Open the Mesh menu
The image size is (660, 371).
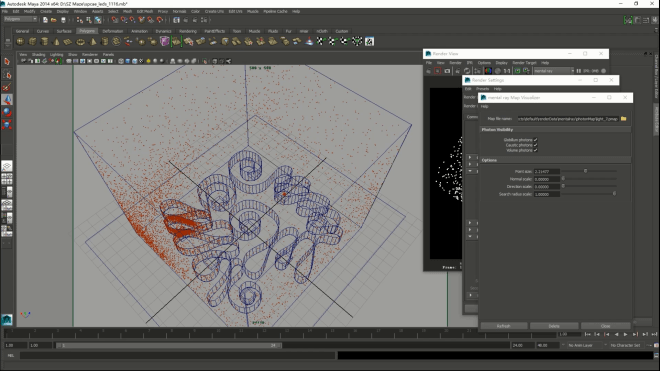coord(127,11)
